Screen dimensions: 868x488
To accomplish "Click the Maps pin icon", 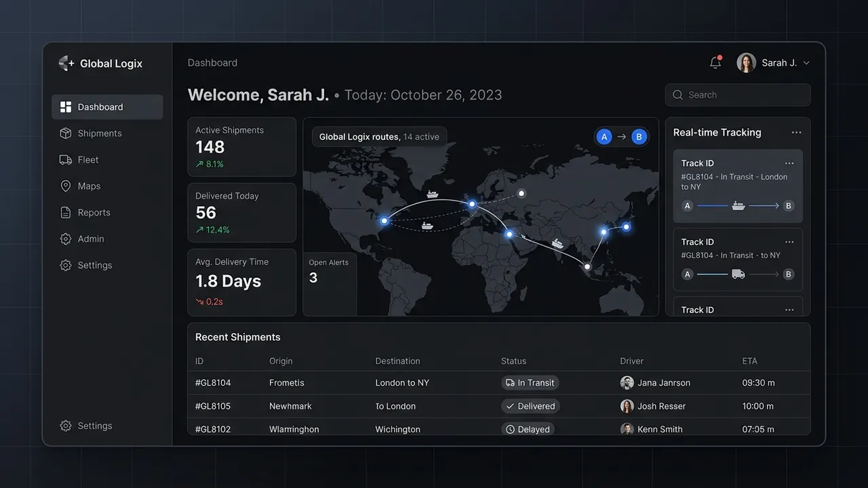I will 66,186.
